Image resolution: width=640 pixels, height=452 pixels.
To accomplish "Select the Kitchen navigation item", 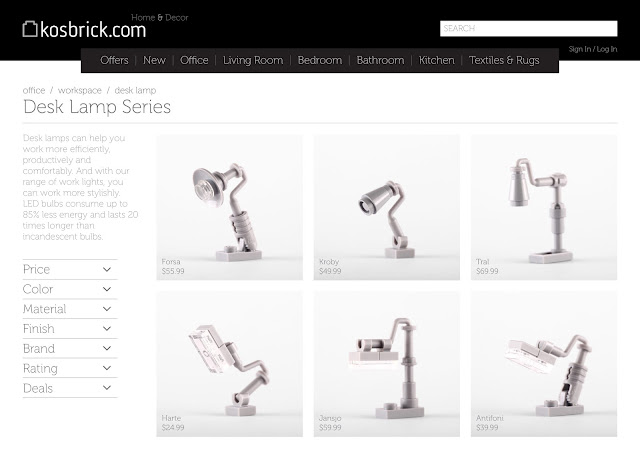I will [x=436, y=60].
